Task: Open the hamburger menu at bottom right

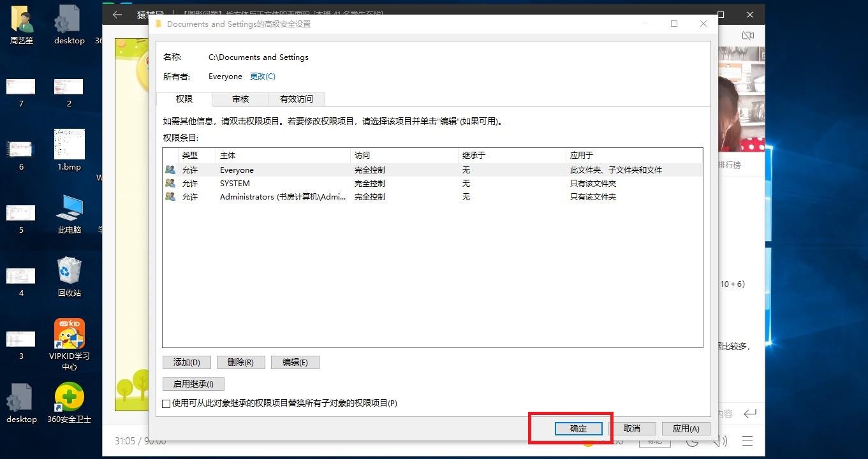Action: (748, 440)
